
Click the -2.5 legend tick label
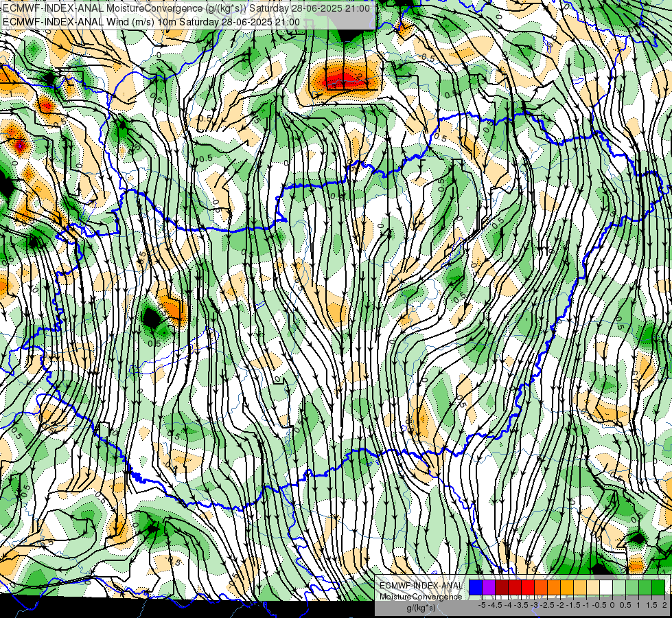click(547, 605)
